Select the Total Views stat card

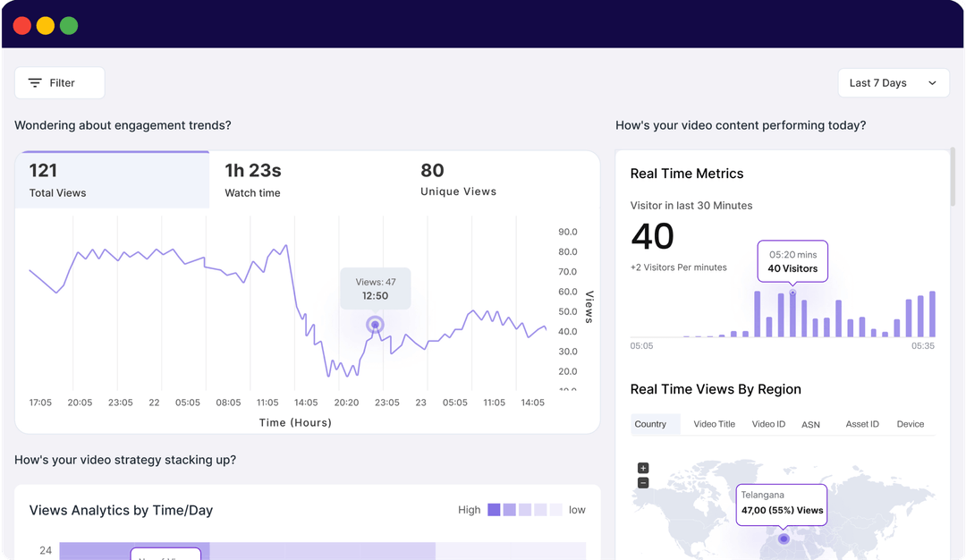coord(112,178)
